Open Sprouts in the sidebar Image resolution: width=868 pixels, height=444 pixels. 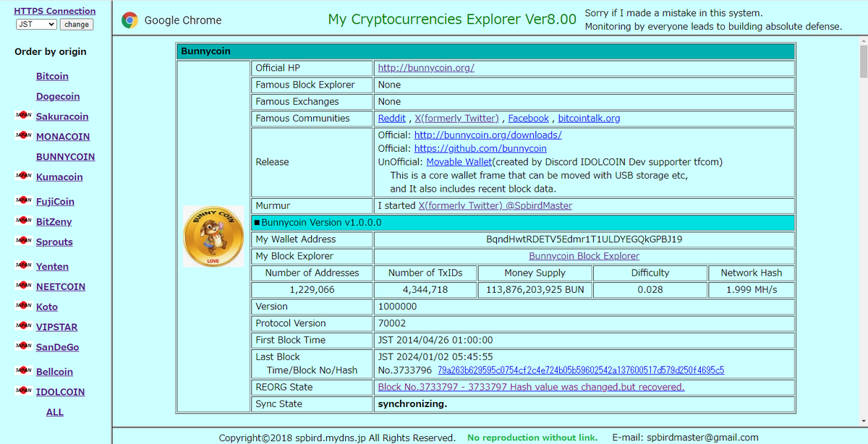click(x=54, y=242)
